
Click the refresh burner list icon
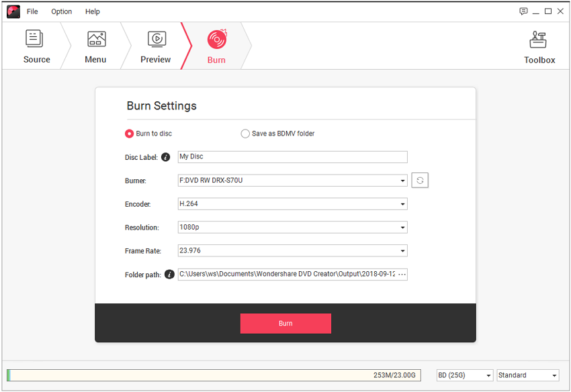coord(420,181)
